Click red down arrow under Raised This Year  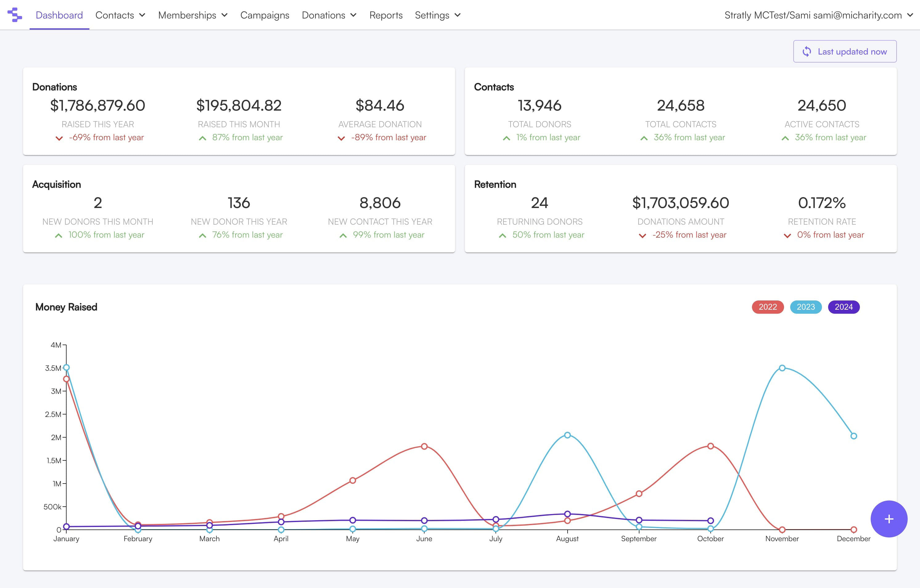click(x=59, y=138)
